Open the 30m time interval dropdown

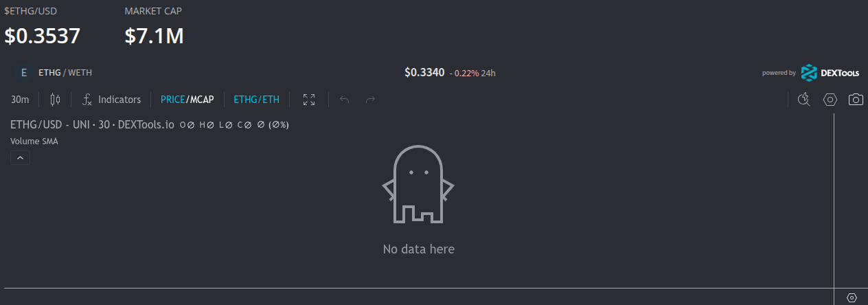[20, 100]
